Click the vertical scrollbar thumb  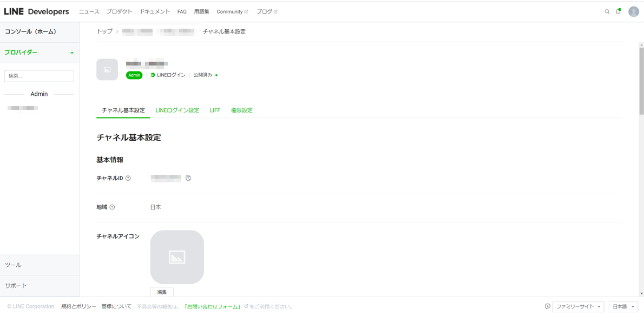(641, 80)
